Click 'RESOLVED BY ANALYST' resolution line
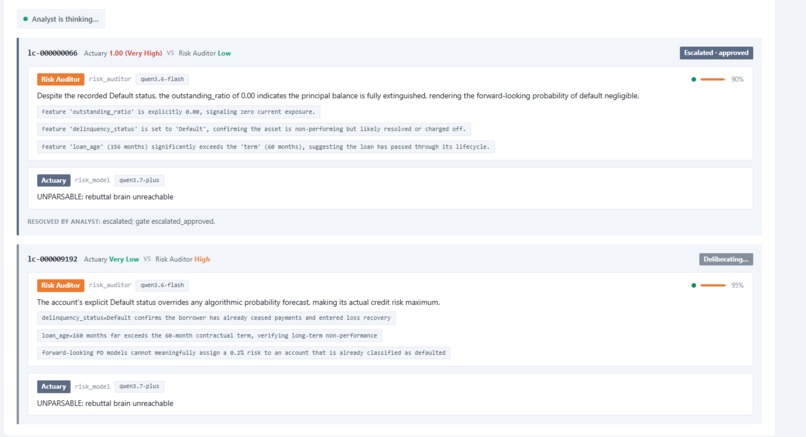 coord(121,222)
